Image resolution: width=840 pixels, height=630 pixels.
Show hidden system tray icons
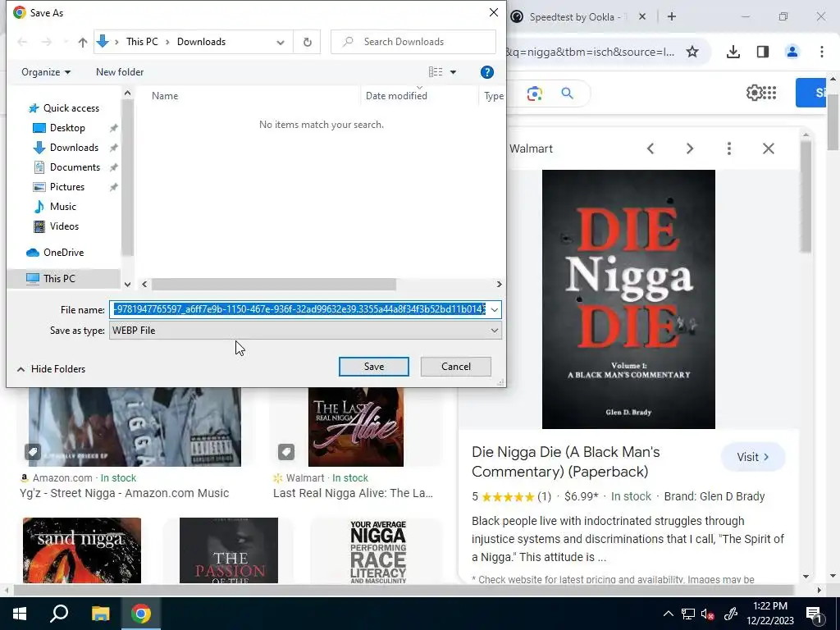668,614
